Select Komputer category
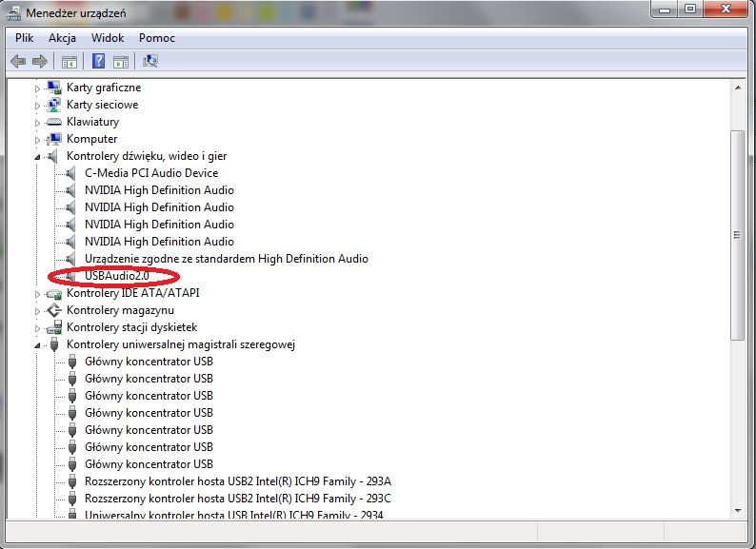This screenshot has height=549, width=756. 91,139
